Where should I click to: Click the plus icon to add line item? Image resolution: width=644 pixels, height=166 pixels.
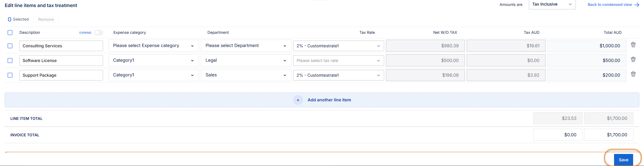298,100
